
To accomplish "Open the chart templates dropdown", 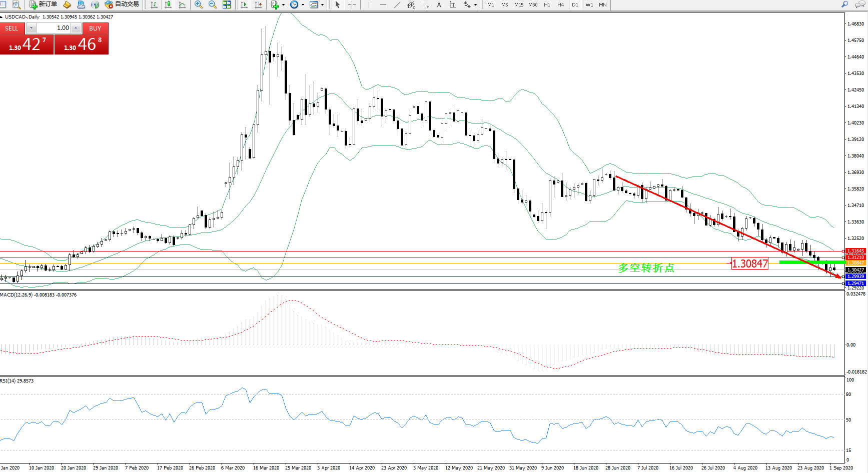I will click(322, 5).
